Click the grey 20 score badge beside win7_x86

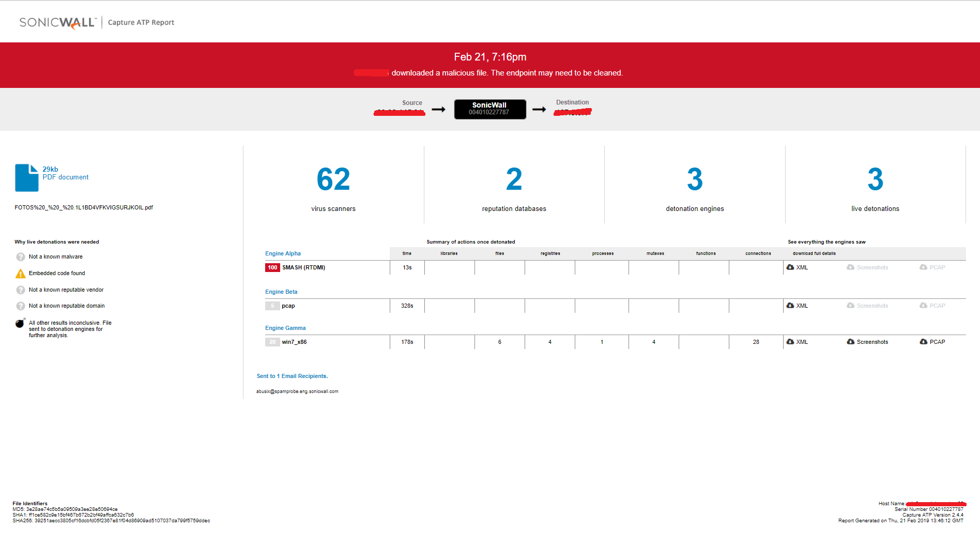[272, 342]
